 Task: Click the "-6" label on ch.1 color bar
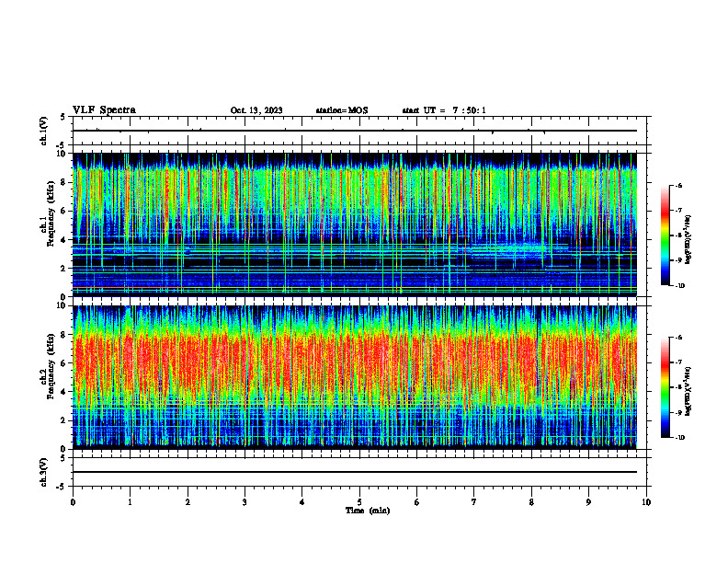point(678,185)
